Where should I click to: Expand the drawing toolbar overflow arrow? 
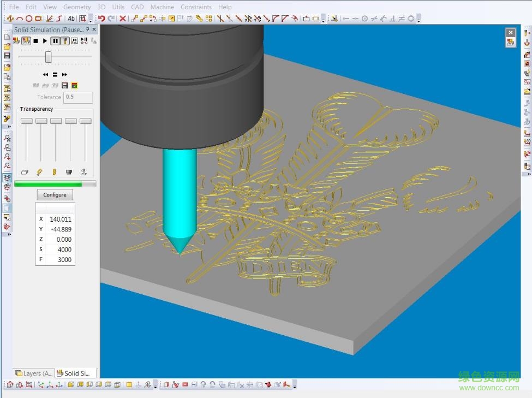[x=91, y=20]
